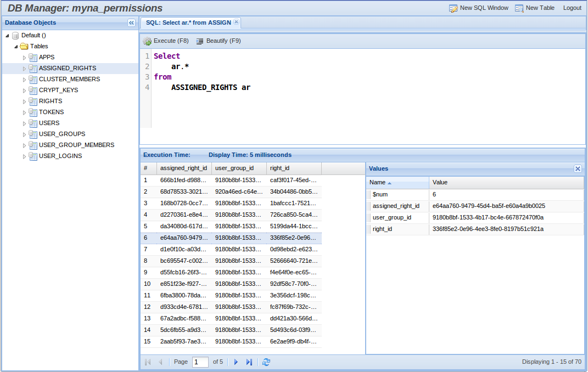Select the ASSIGNED_RIGHTS table in the sidebar
This screenshot has height=372, width=588.
pos(66,68)
